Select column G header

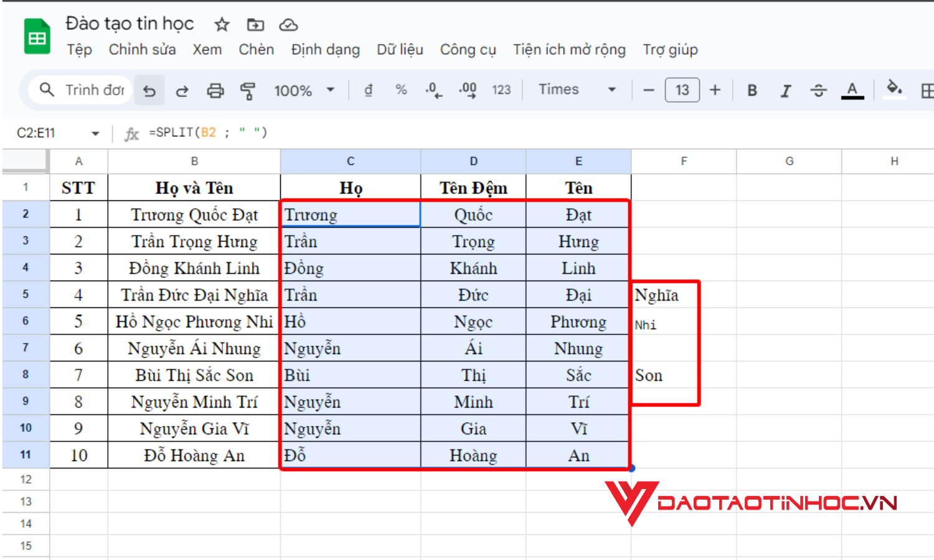coord(789,161)
